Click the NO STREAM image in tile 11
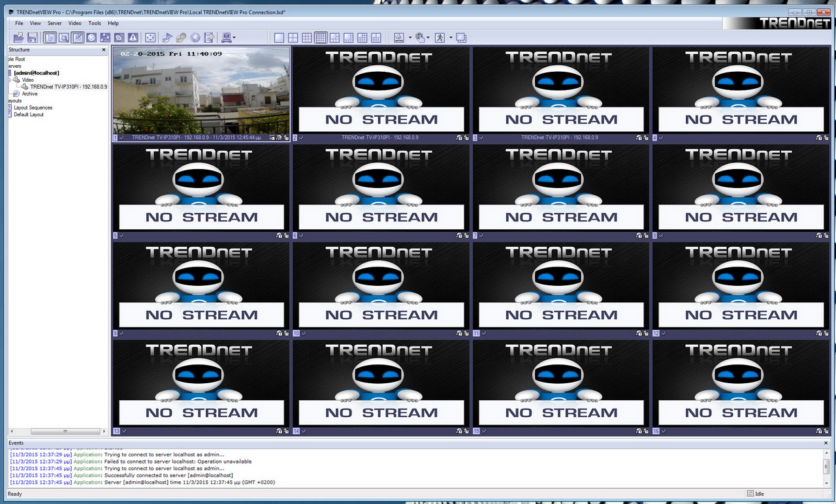This screenshot has width=836, height=504. coord(561,285)
